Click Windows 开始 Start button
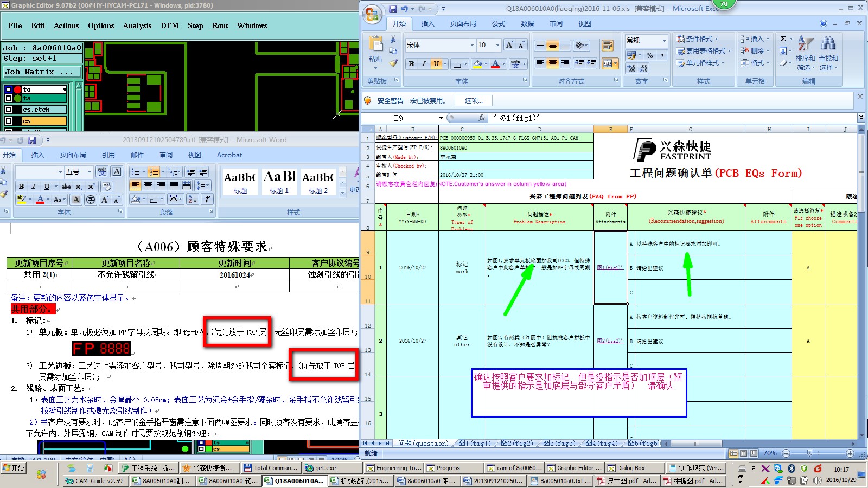The width and height of the screenshot is (868, 488). pyautogui.click(x=14, y=468)
